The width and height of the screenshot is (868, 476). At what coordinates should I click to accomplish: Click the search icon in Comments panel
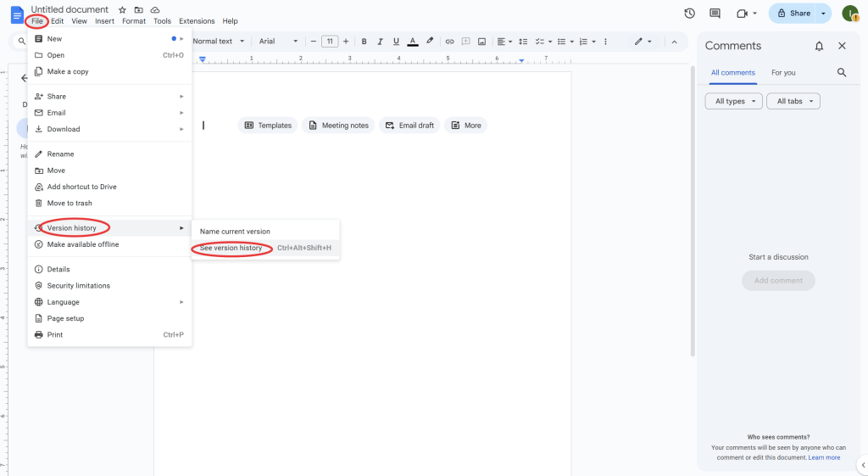pyautogui.click(x=842, y=73)
